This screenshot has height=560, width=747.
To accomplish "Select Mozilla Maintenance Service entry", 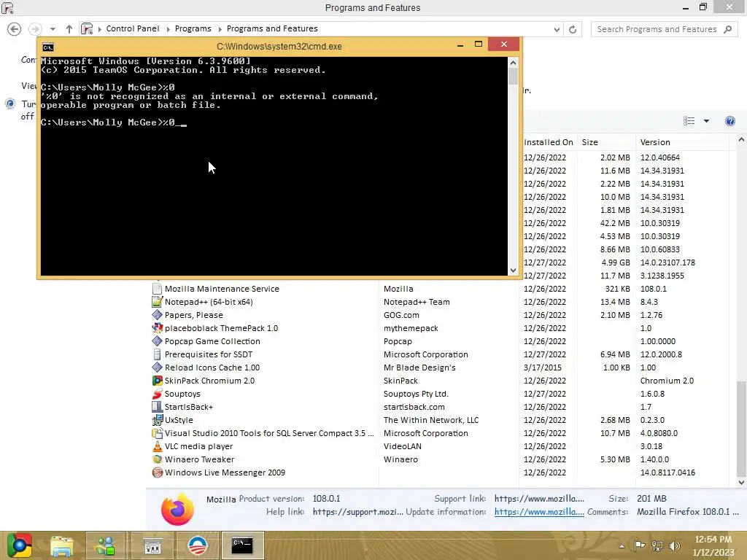I will [222, 289].
